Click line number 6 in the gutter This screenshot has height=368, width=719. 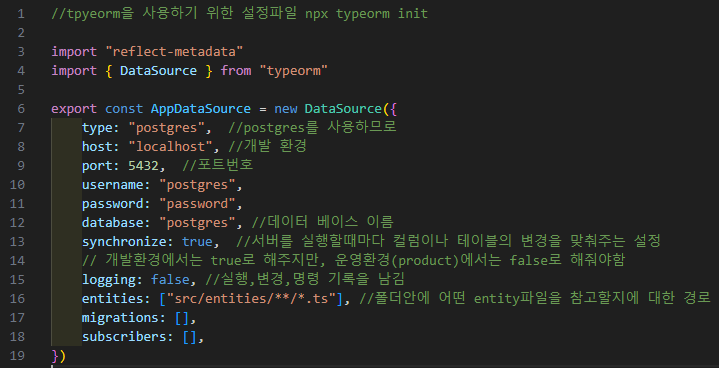tap(21, 109)
